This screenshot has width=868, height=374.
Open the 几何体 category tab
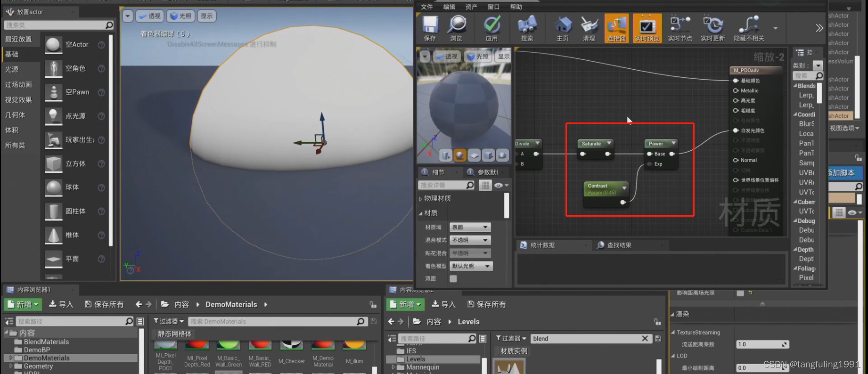[x=15, y=115]
